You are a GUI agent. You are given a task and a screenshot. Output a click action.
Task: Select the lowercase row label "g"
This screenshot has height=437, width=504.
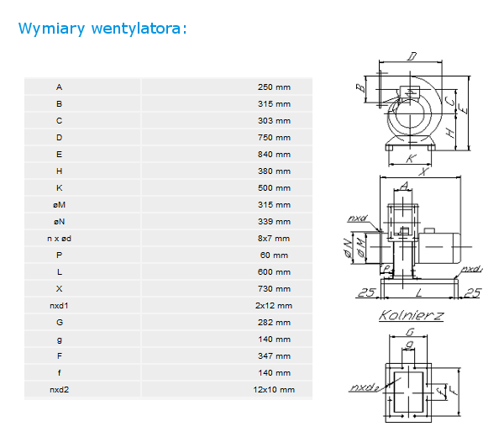point(59,340)
